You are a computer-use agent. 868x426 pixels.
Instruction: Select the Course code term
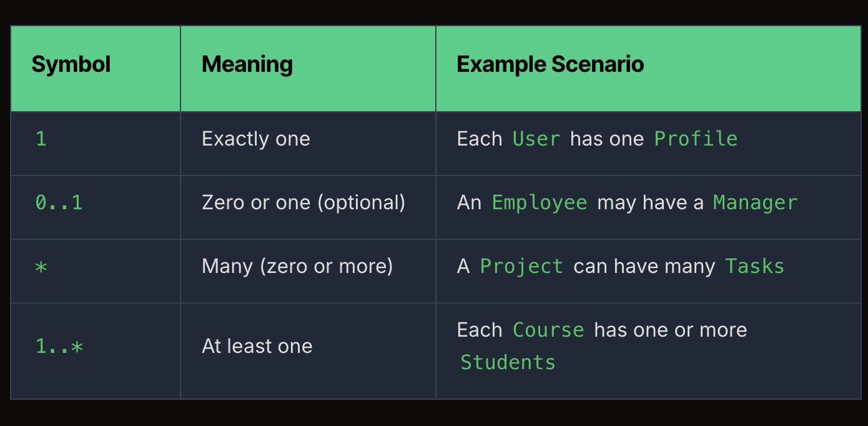coord(548,330)
